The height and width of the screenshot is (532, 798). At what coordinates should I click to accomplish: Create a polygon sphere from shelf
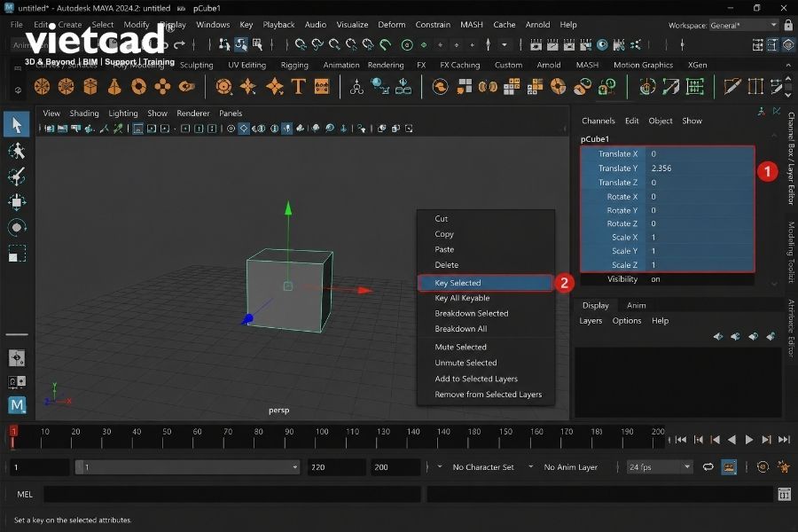[43, 87]
